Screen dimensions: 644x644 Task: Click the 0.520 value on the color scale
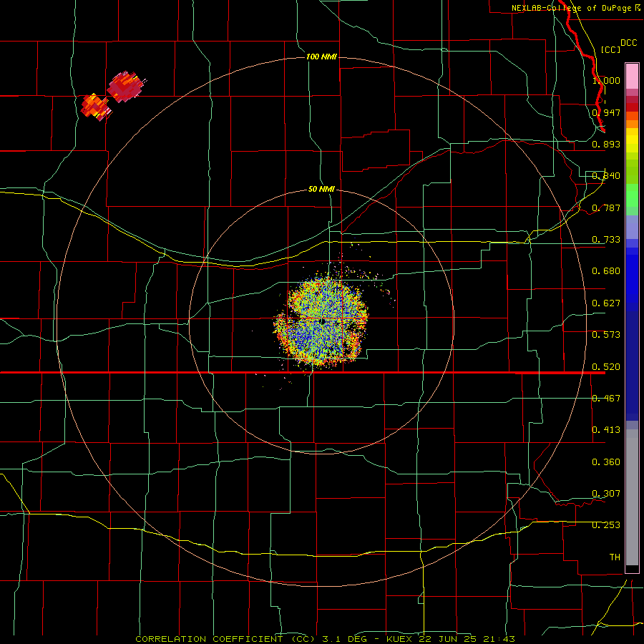click(606, 367)
